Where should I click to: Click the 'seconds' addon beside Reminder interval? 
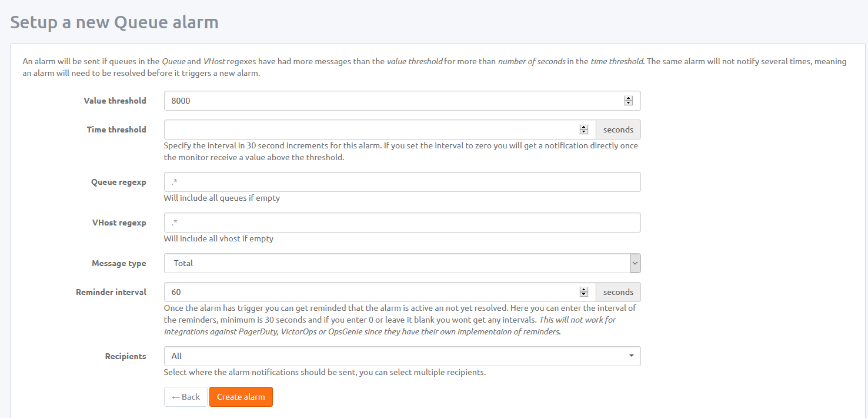[619, 292]
